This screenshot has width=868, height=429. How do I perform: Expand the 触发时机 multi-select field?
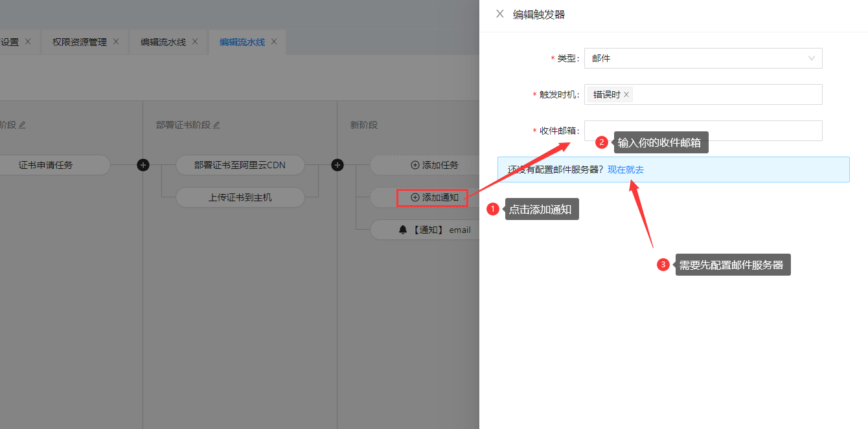point(725,94)
